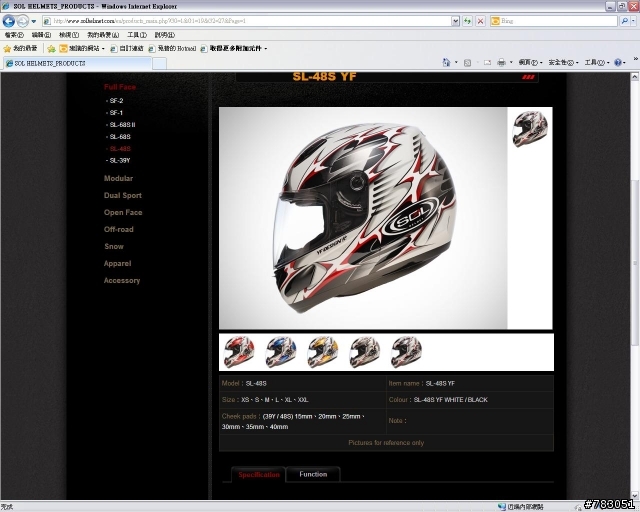Expand command bar overflow chevron
Image resolution: width=640 pixels, height=512 pixels.
pos(636,60)
